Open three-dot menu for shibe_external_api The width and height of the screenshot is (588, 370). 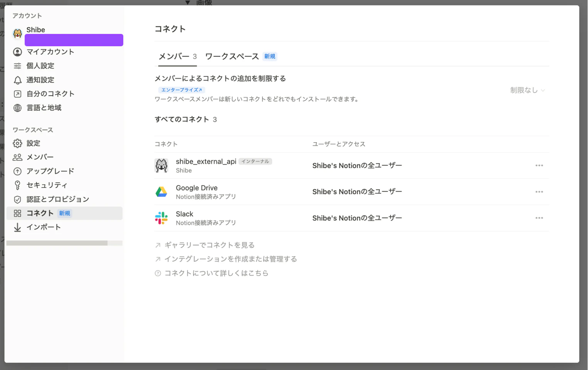[x=539, y=165]
